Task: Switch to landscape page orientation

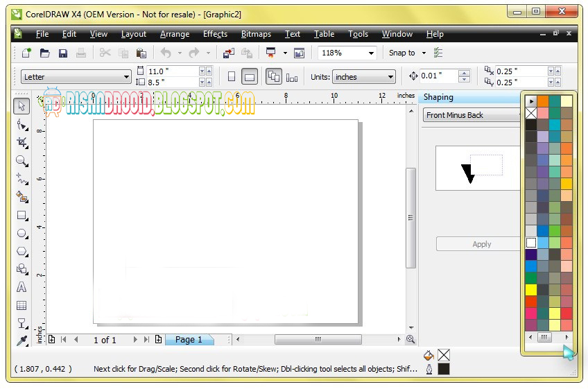Action: pyautogui.click(x=250, y=77)
